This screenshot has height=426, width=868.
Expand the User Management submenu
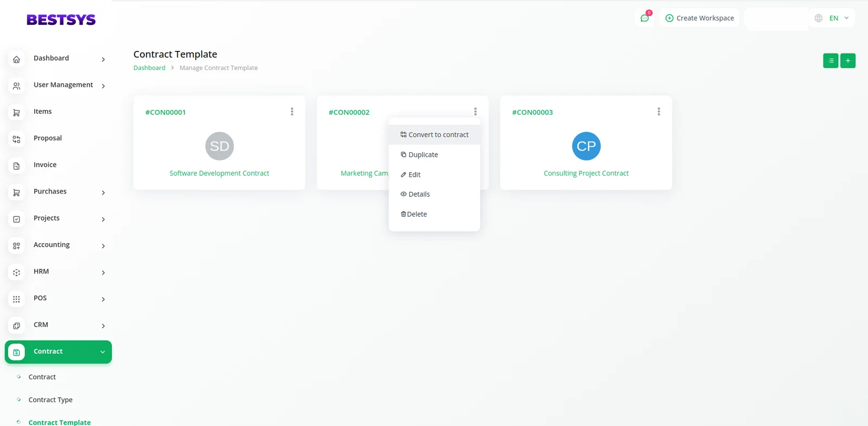coord(103,86)
